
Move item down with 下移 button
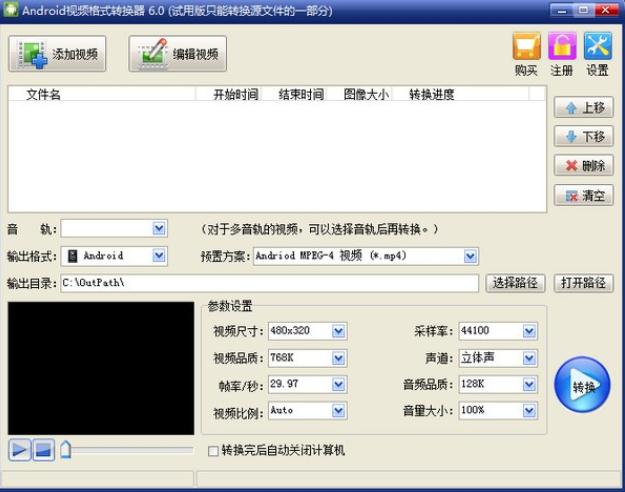point(584,137)
